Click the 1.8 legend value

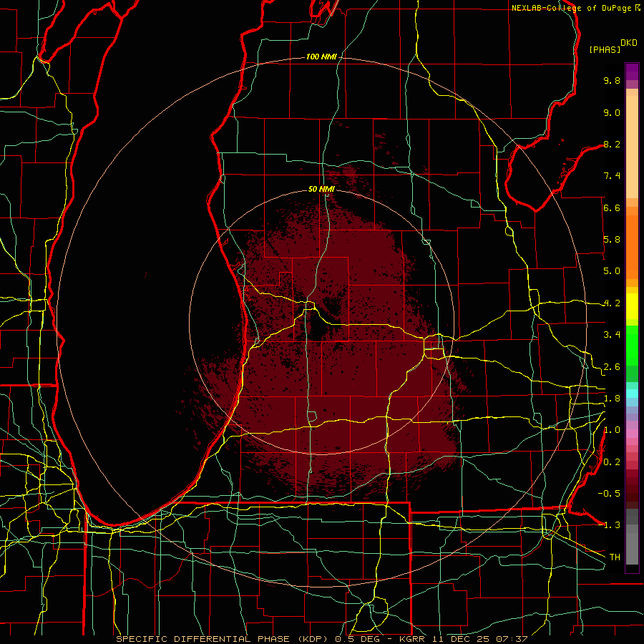point(612,399)
